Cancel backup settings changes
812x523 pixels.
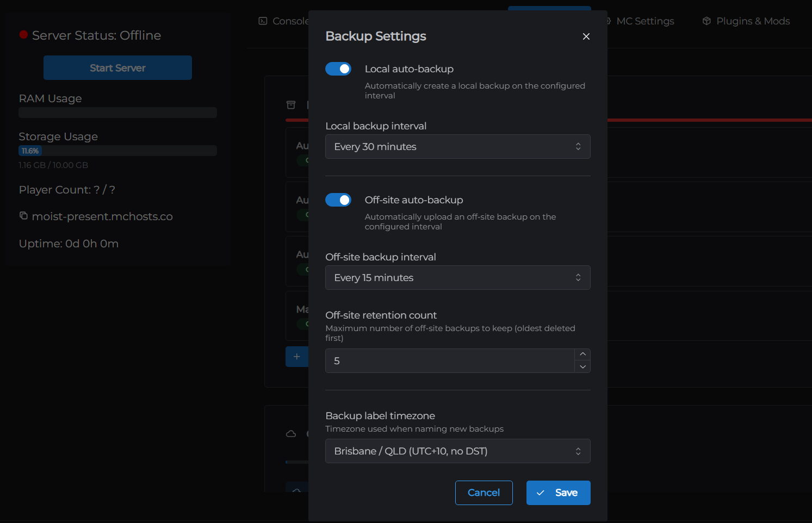point(484,493)
